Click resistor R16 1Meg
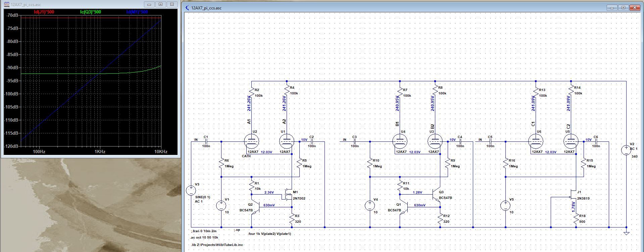This screenshot has height=252, width=644. point(505,164)
